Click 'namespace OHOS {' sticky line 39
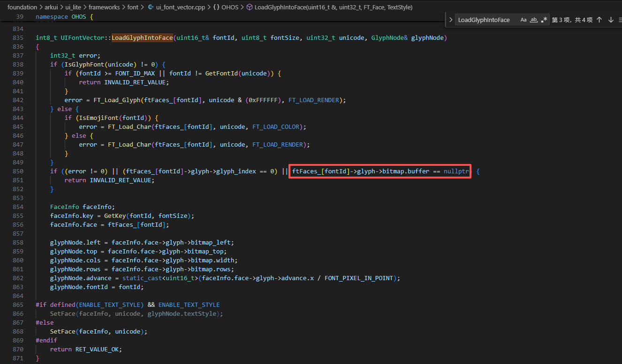 coord(65,16)
